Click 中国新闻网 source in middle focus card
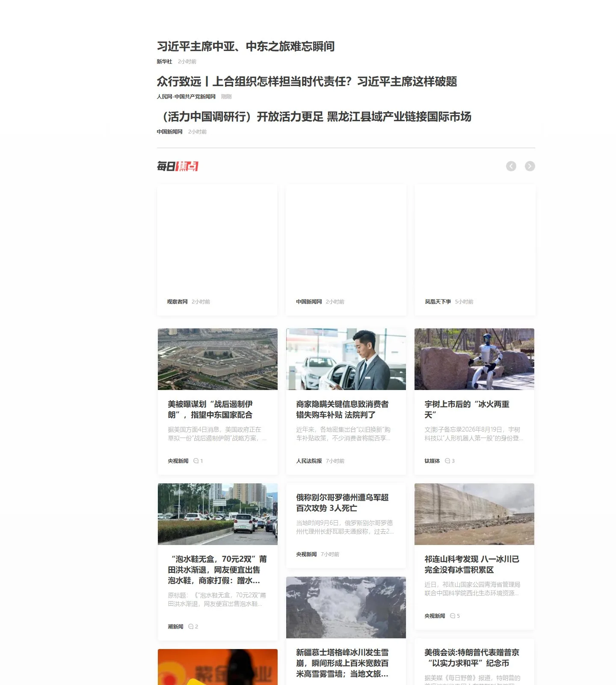Screen dimensions: 616x685 309,302
